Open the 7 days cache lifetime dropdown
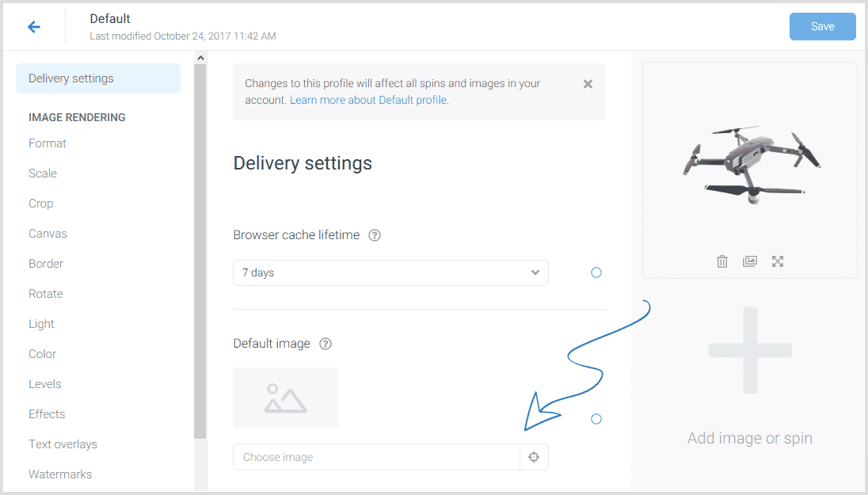The image size is (868, 495). [x=390, y=272]
